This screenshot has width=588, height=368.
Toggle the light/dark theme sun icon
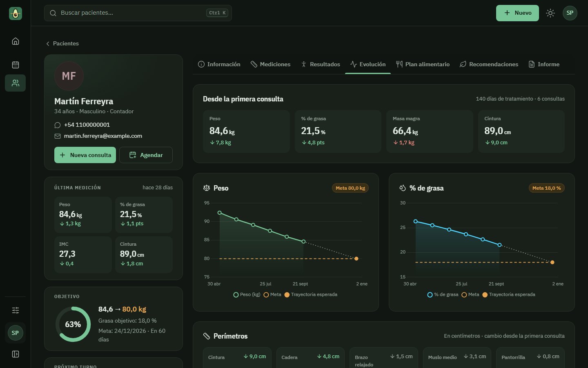tap(550, 13)
